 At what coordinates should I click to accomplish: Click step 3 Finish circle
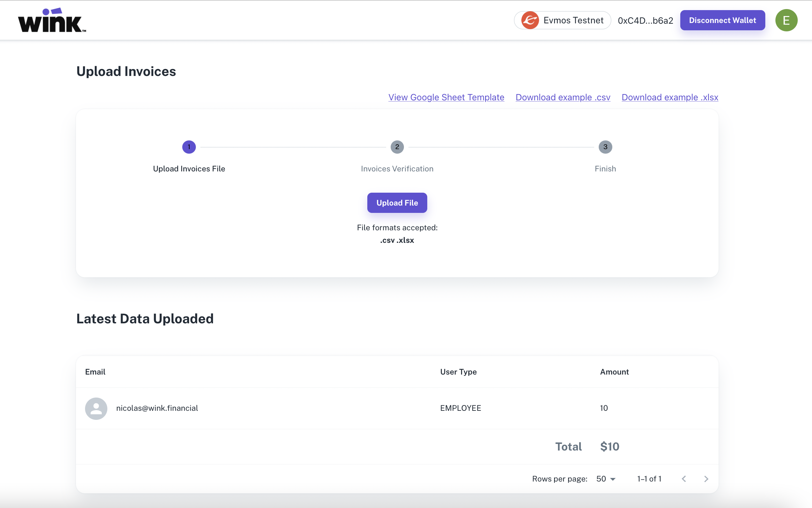[605, 147]
